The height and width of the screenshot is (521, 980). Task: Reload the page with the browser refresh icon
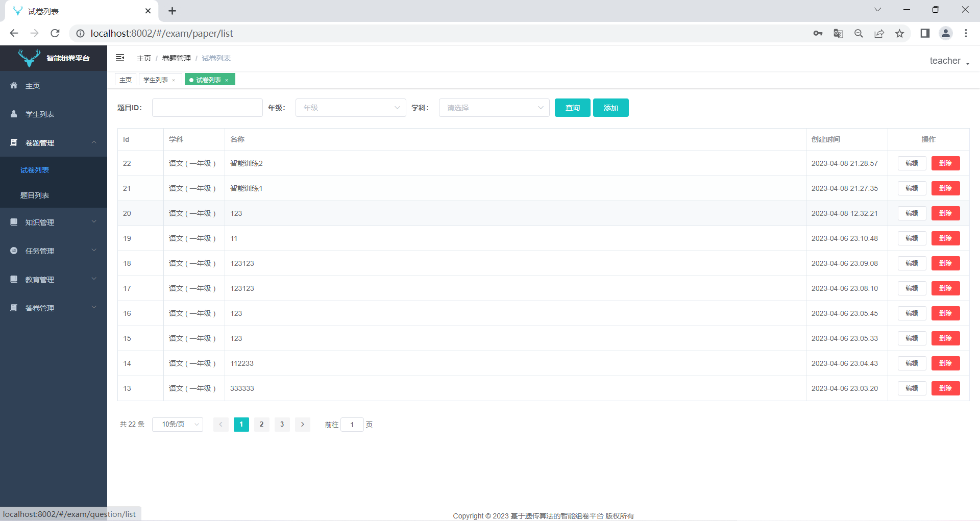(x=55, y=33)
